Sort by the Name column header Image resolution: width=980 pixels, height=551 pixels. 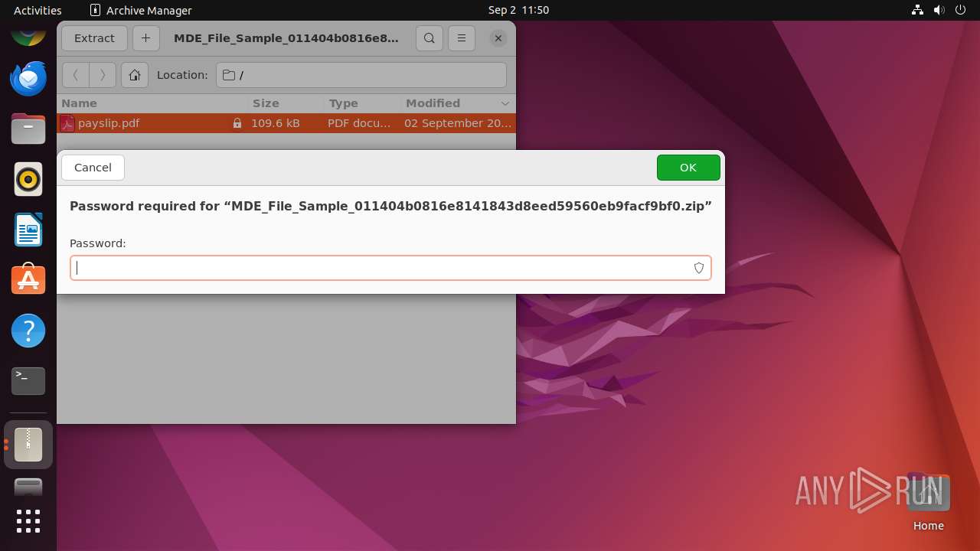pyautogui.click(x=153, y=103)
